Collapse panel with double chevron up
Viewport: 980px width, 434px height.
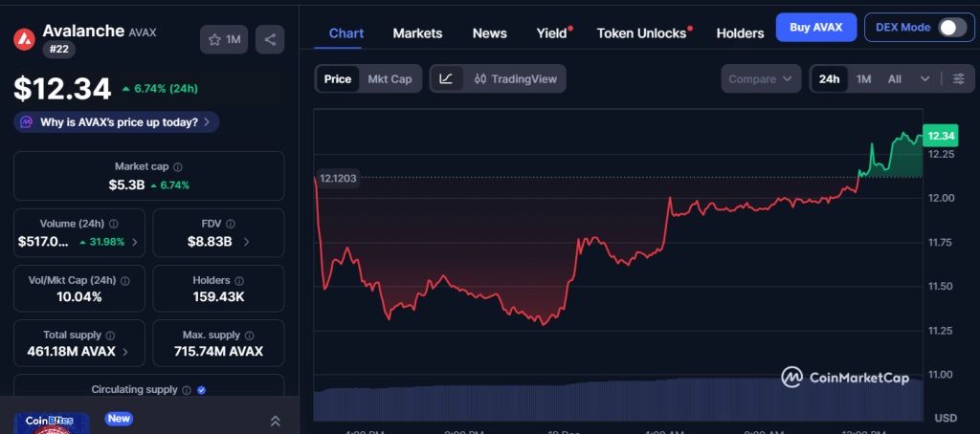275,421
